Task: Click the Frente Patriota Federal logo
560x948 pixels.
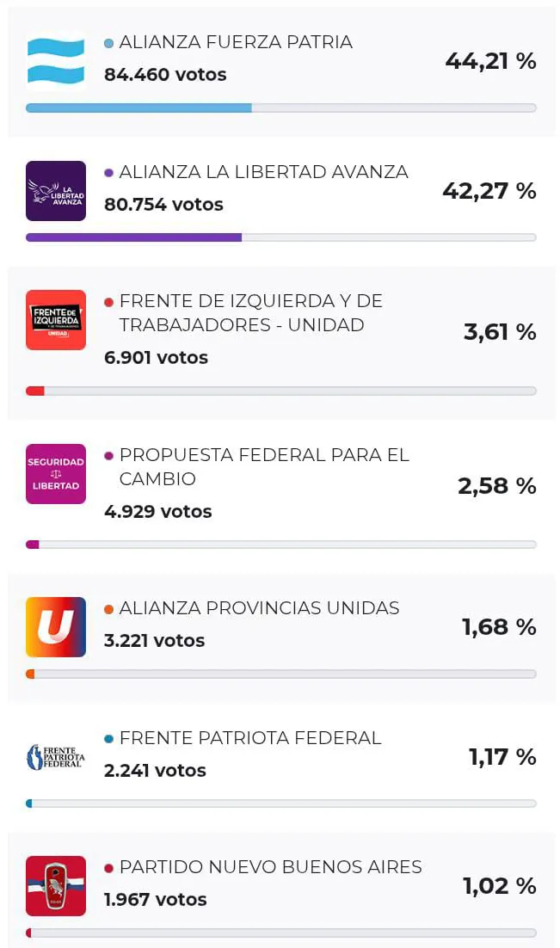Action: (56, 757)
